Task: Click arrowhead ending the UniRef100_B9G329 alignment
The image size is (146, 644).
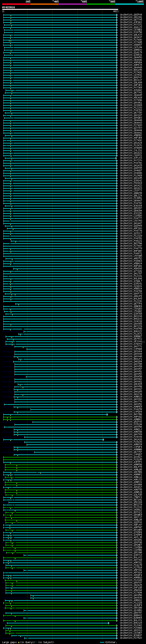Action: [x=109, y=623]
